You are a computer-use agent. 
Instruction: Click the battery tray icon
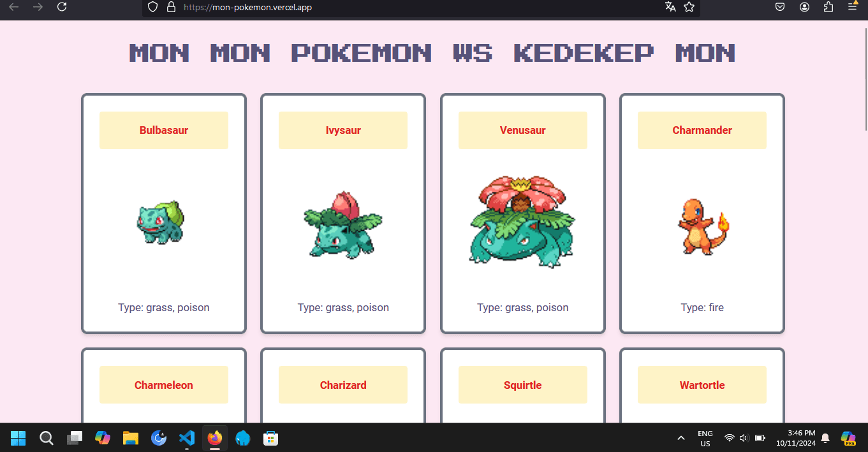click(760, 438)
